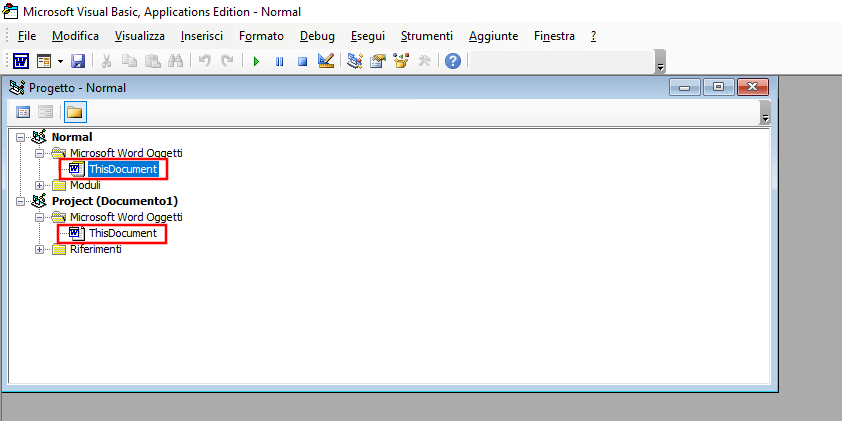The image size is (842, 421).
Task: Open the Aggiunte menu
Action: (493, 36)
